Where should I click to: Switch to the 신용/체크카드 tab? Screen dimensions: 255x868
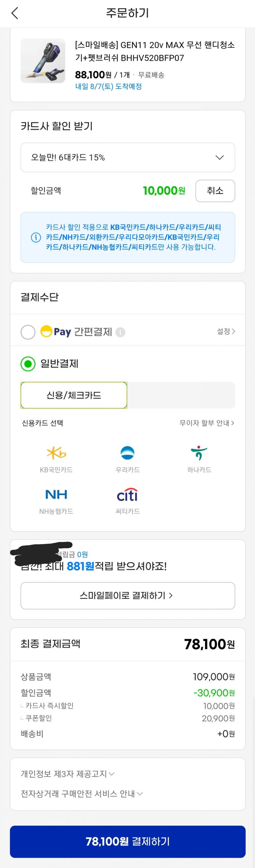74,395
